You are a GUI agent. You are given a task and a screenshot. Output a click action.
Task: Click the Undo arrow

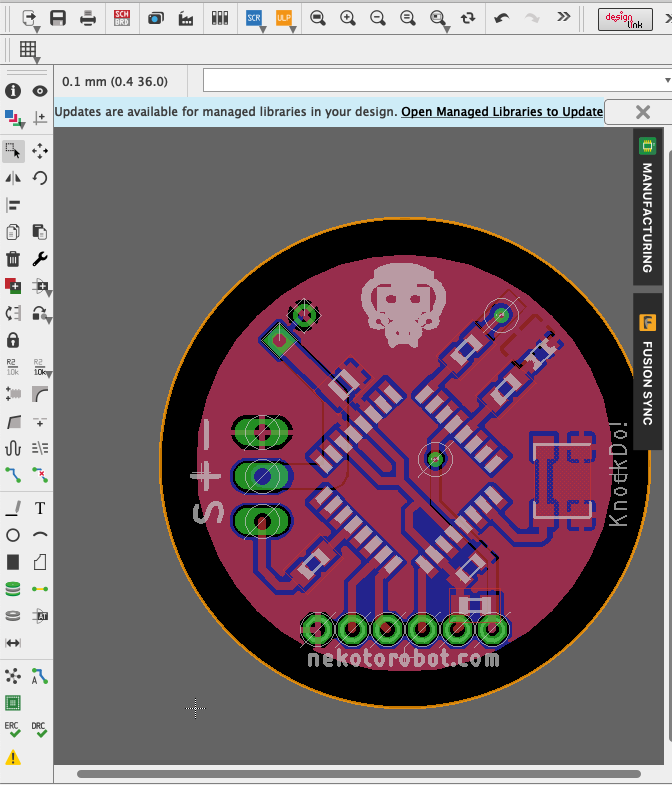501,19
